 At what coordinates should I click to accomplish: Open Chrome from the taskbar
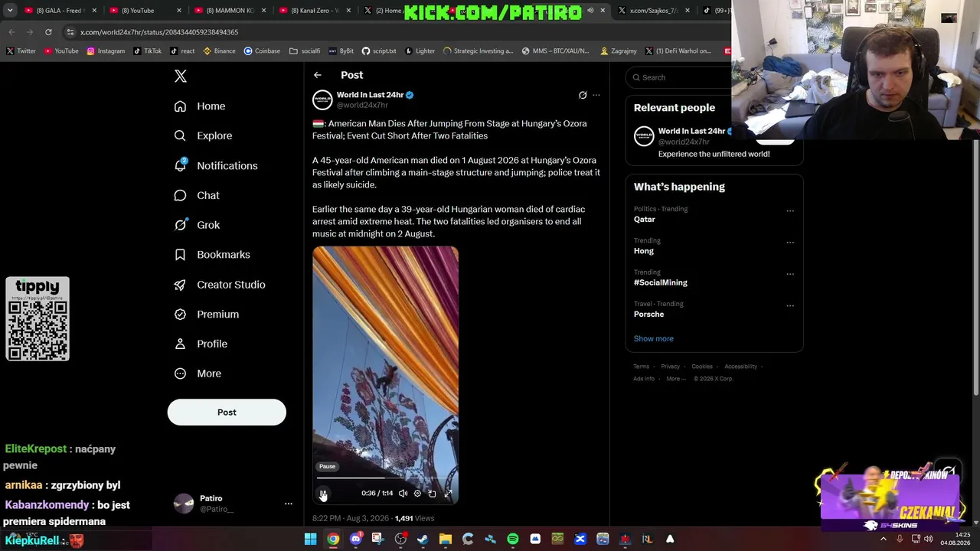tap(333, 540)
